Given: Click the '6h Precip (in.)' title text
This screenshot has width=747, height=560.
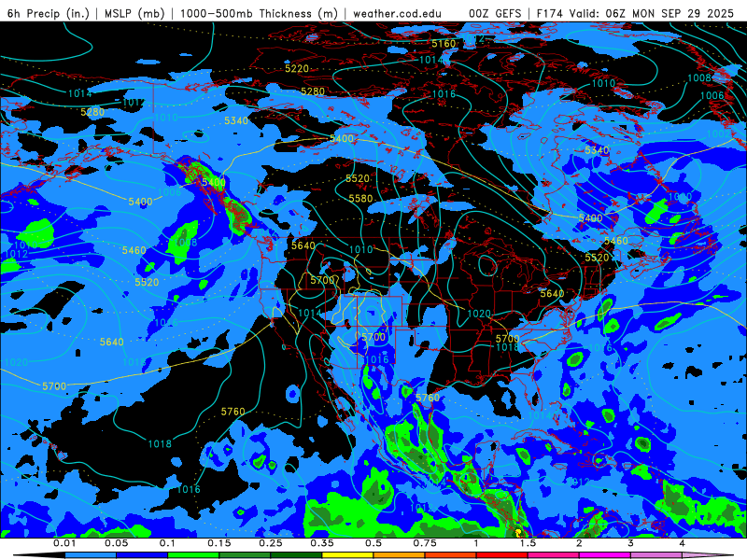Looking at the screenshot, I should (x=49, y=13).
